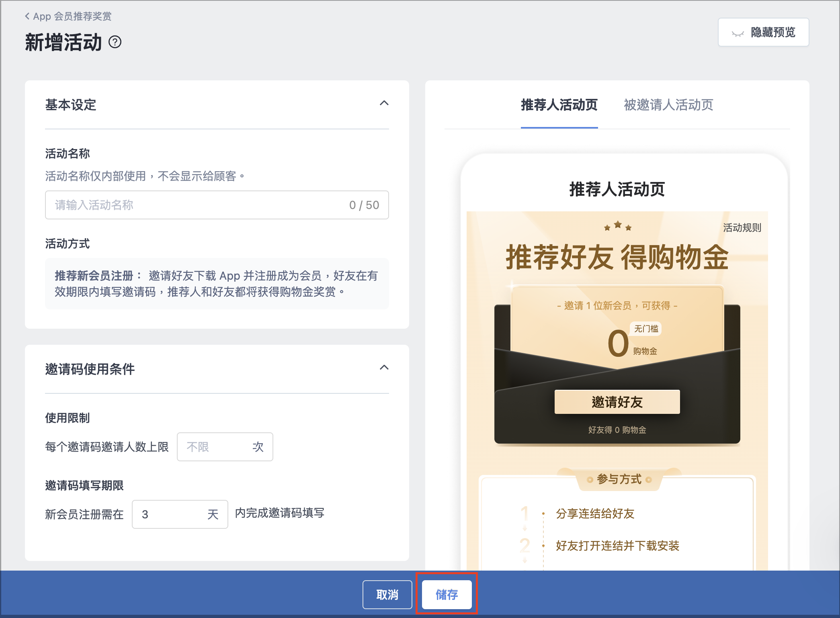
Task: Click step 好友打开连结并下载安装
Action: (617, 546)
